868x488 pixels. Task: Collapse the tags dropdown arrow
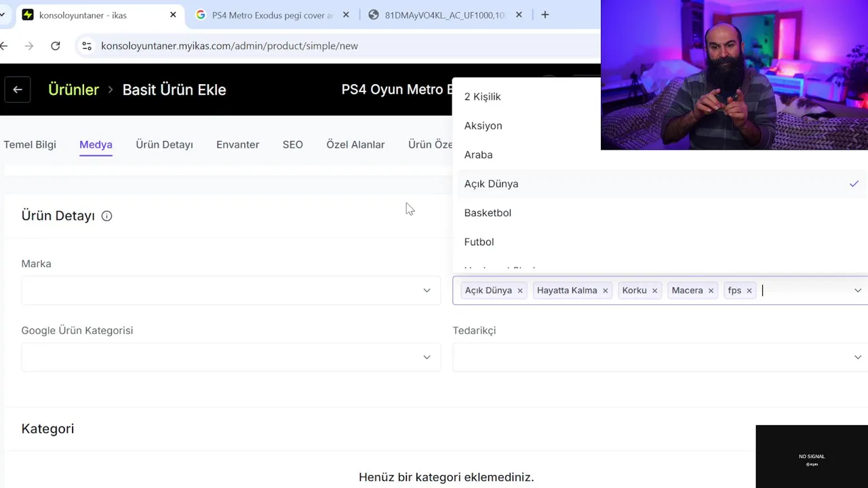coord(858,290)
